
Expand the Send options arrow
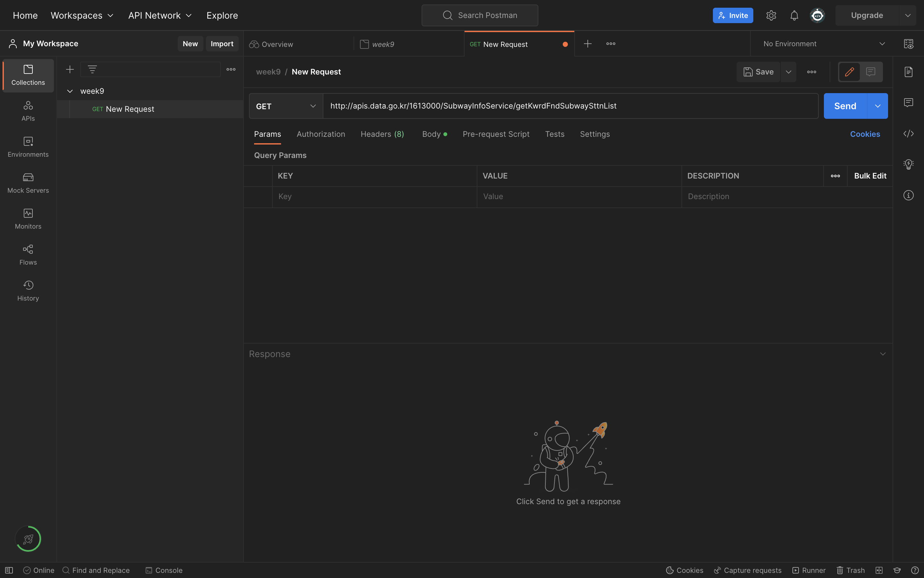[x=878, y=106]
